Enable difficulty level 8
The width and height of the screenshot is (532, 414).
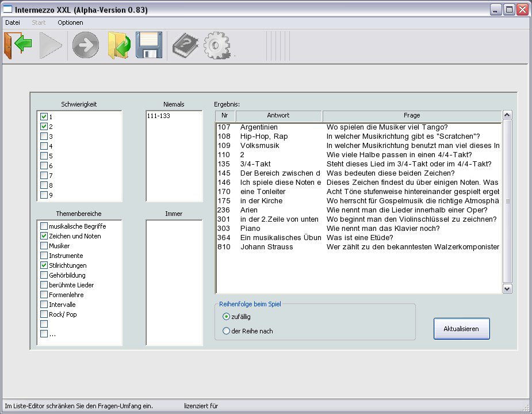point(44,185)
